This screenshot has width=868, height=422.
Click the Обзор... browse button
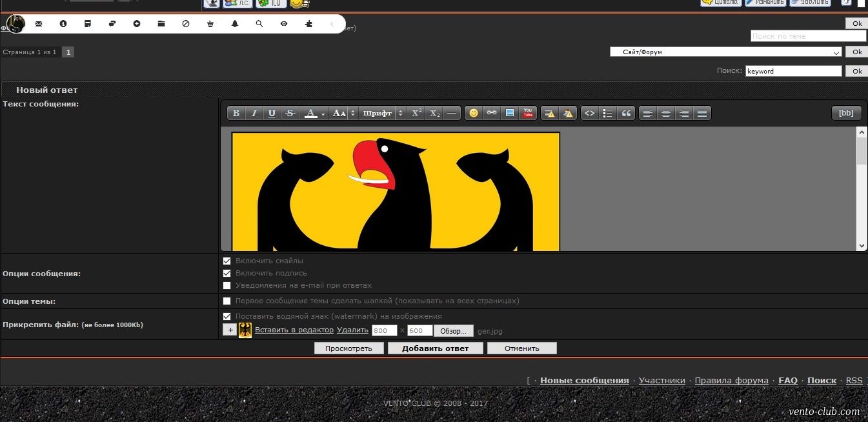coord(454,330)
